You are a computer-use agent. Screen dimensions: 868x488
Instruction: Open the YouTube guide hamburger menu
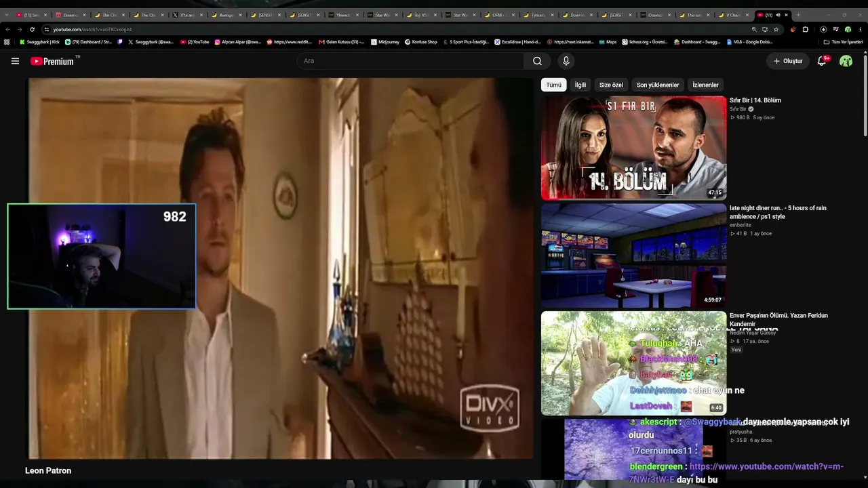[15, 61]
